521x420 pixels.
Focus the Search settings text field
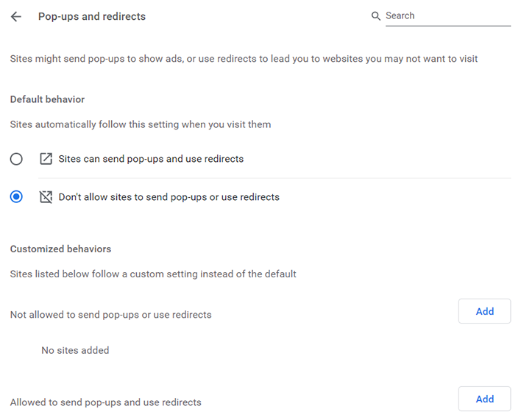[447, 16]
